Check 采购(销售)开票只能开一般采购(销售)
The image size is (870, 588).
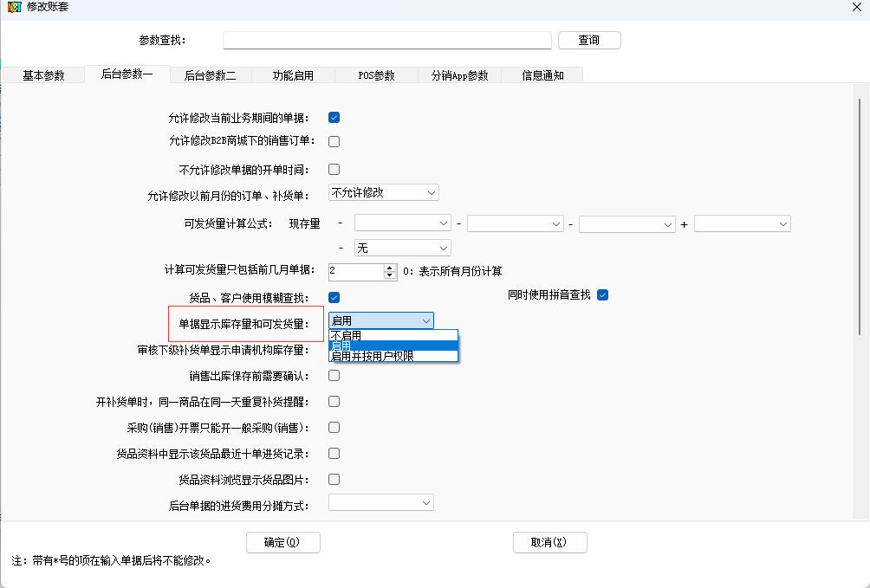coord(334,428)
